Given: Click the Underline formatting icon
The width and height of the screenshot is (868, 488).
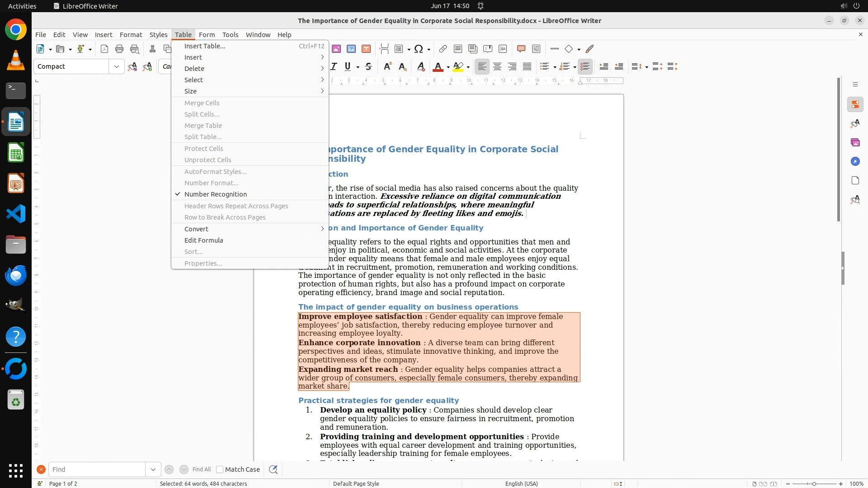Looking at the screenshot, I should 347,66.
